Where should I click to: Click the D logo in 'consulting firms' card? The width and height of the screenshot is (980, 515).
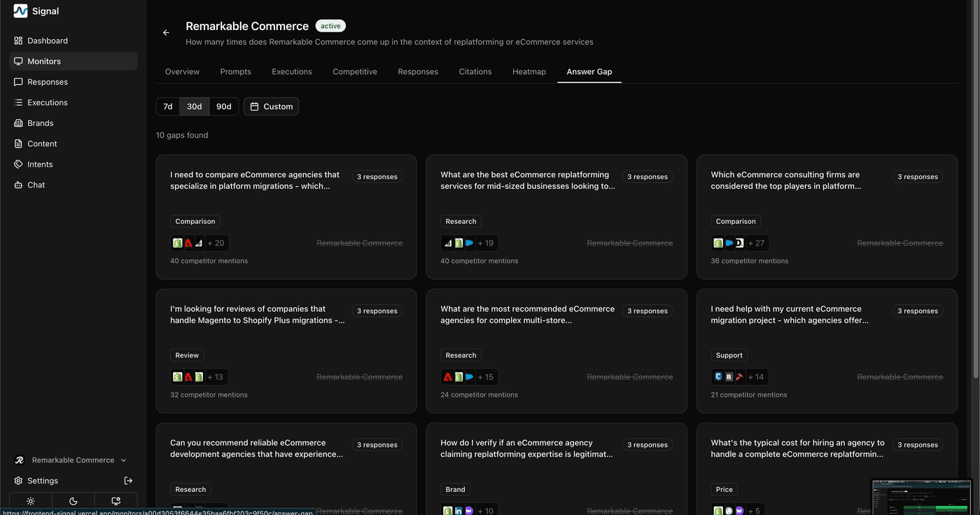(739, 243)
